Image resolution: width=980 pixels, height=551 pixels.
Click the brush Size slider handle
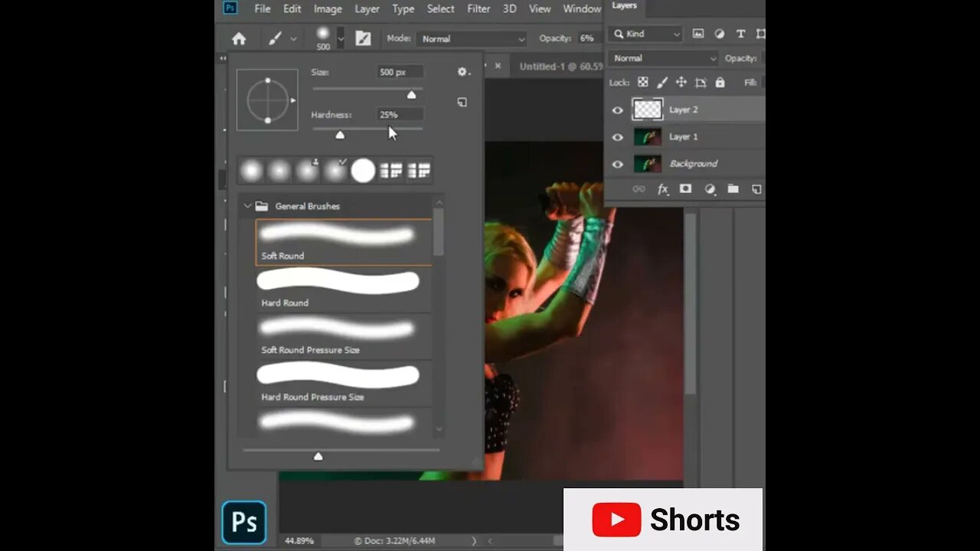(x=411, y=95)
